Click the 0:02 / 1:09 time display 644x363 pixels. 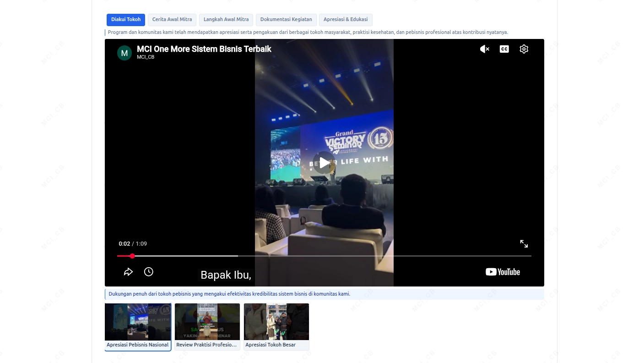133,244
